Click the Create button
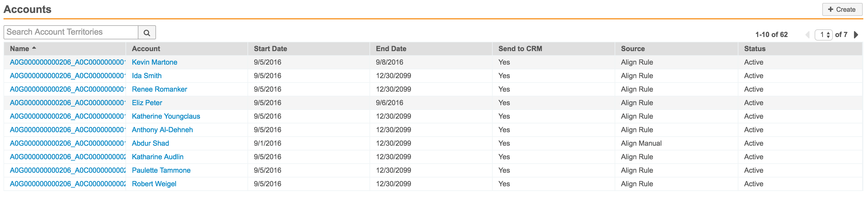 pyautogui.click(x=842, y=9)
